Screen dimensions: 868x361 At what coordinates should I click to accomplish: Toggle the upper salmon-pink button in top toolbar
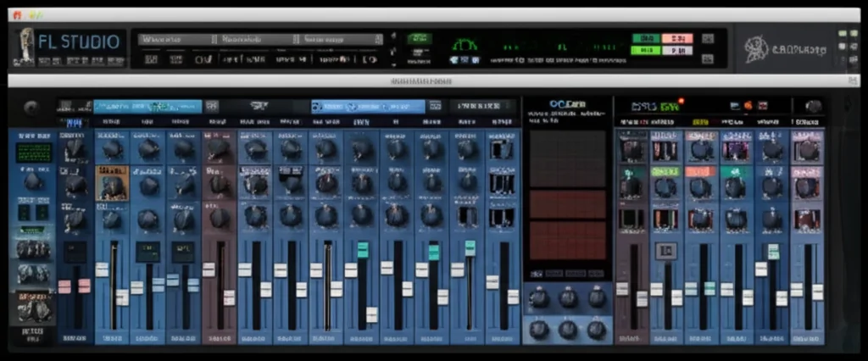[x=677, y=38]
